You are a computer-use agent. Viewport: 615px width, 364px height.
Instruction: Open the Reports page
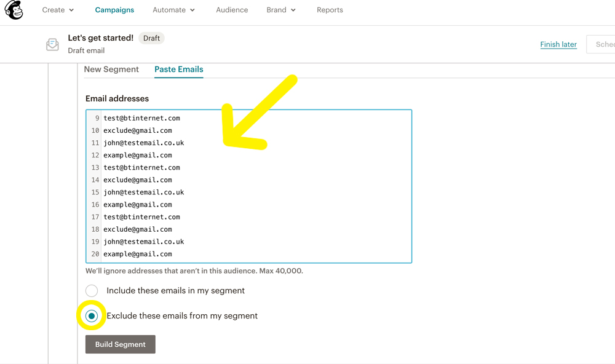tap(330, 10)
